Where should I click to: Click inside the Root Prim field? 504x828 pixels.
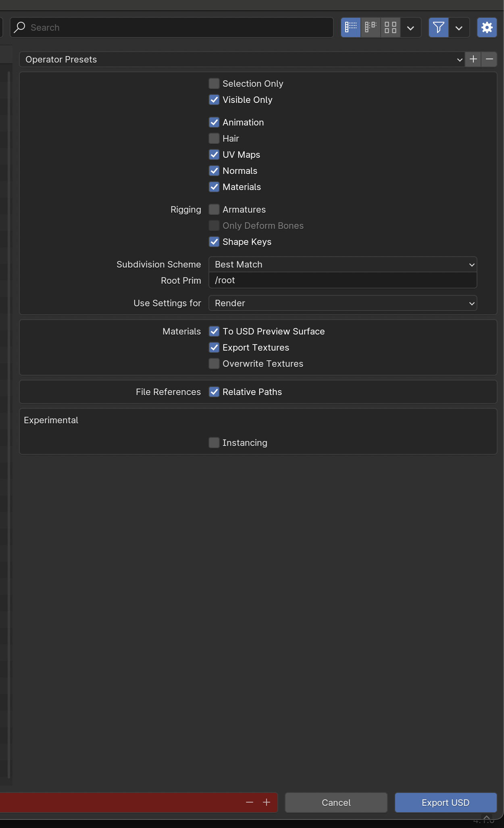(342, 280)
